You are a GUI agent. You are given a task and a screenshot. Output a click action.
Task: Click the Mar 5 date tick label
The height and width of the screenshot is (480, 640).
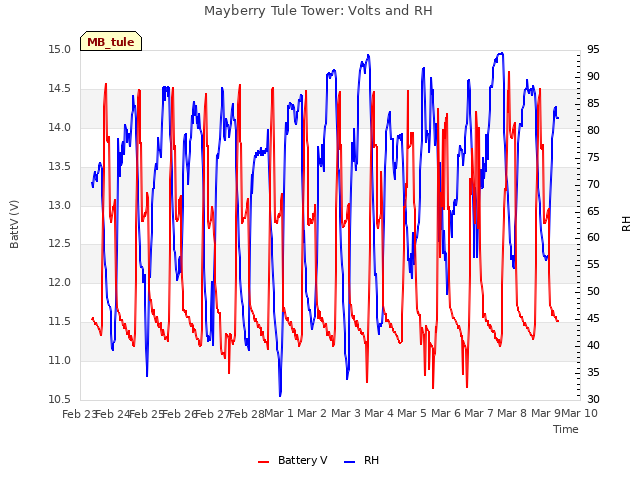[412, 413]
